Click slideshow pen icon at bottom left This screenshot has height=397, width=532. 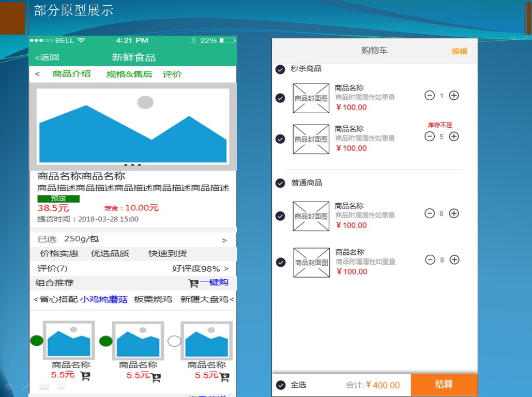[26, 387]
